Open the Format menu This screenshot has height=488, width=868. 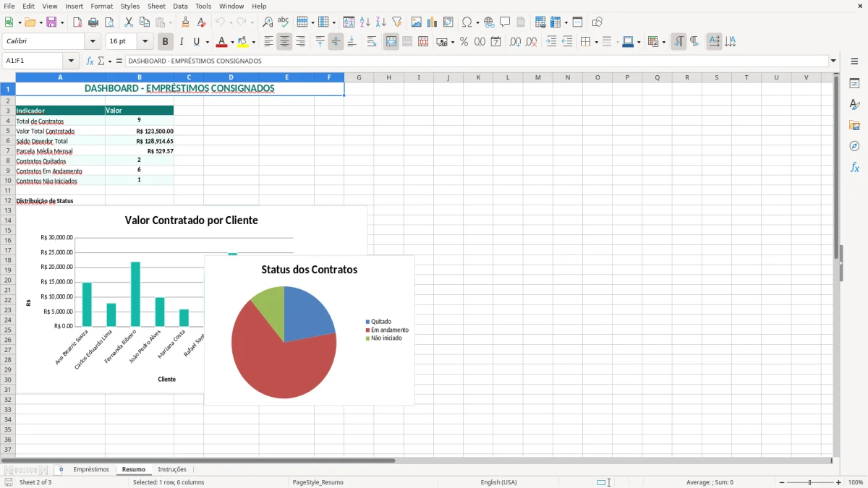(102, 6)
